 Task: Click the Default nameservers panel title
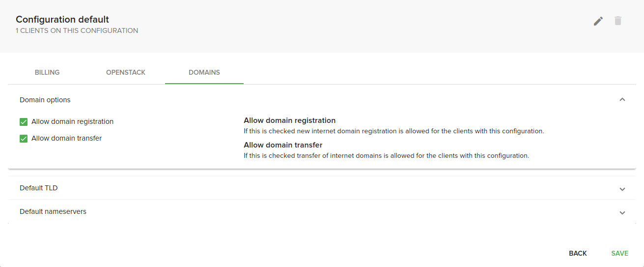point(53,211)
